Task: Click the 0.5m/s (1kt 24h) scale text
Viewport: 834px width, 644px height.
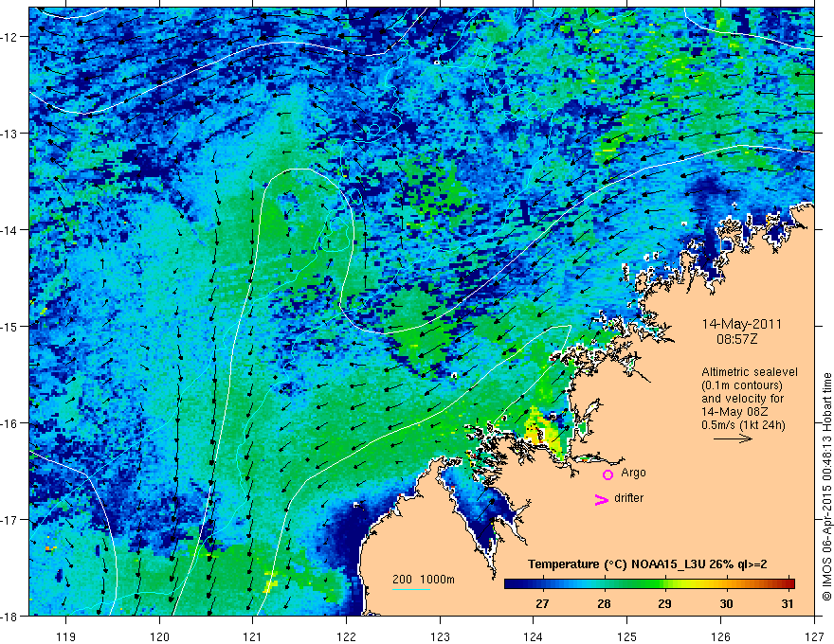Action: 743,425
